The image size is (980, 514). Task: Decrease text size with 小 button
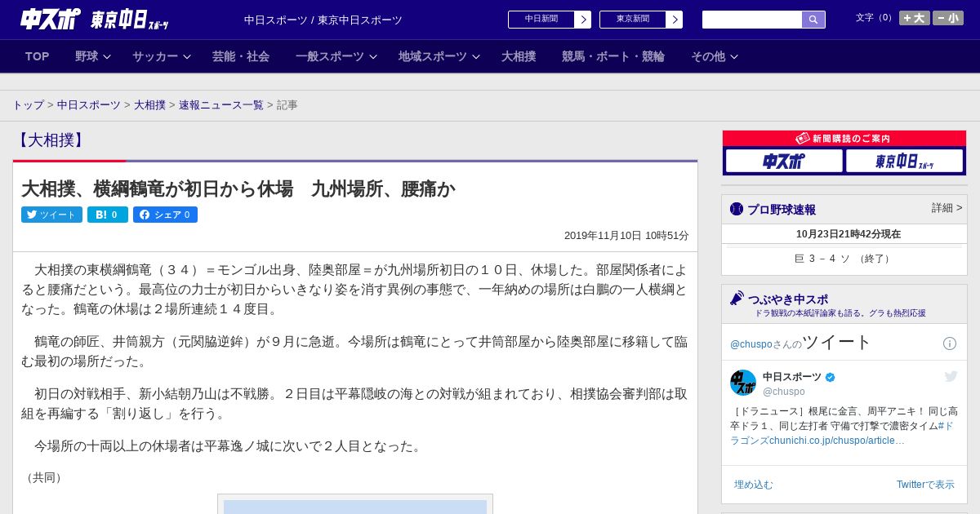click(948, 18)
